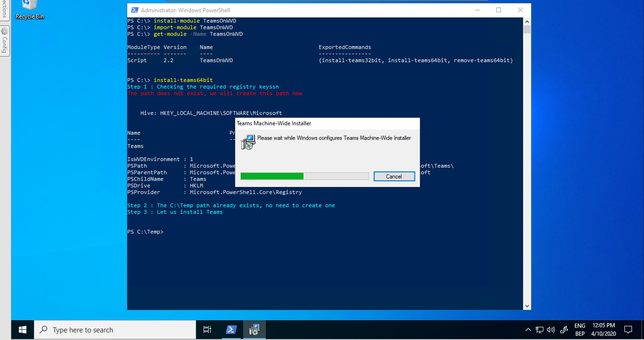Click 'IsWVDEnvironment : 1' line
644x340 pixels.
[160, 159]
